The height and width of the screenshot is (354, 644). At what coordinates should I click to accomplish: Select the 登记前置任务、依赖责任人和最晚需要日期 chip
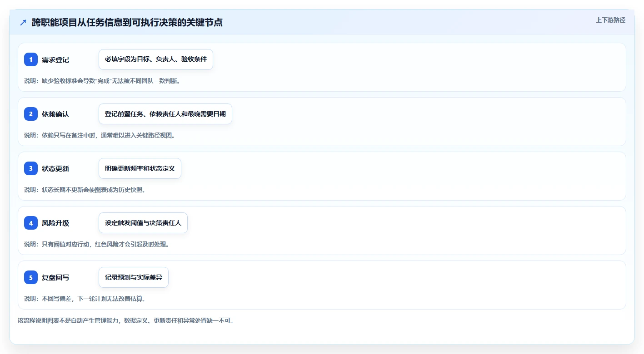point(165,114)
